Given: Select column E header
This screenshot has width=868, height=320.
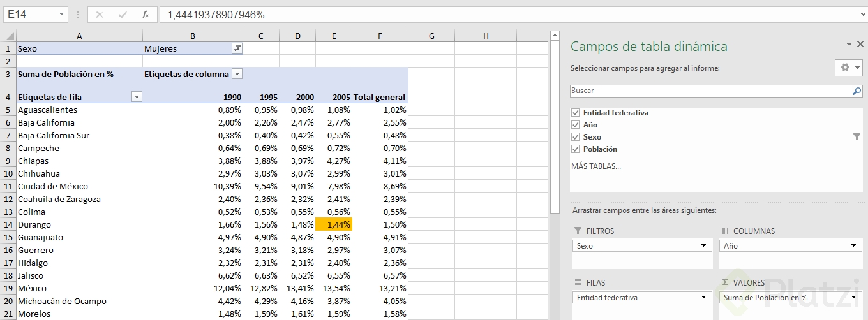Looking at the screenshot, I should coord(334,36).
